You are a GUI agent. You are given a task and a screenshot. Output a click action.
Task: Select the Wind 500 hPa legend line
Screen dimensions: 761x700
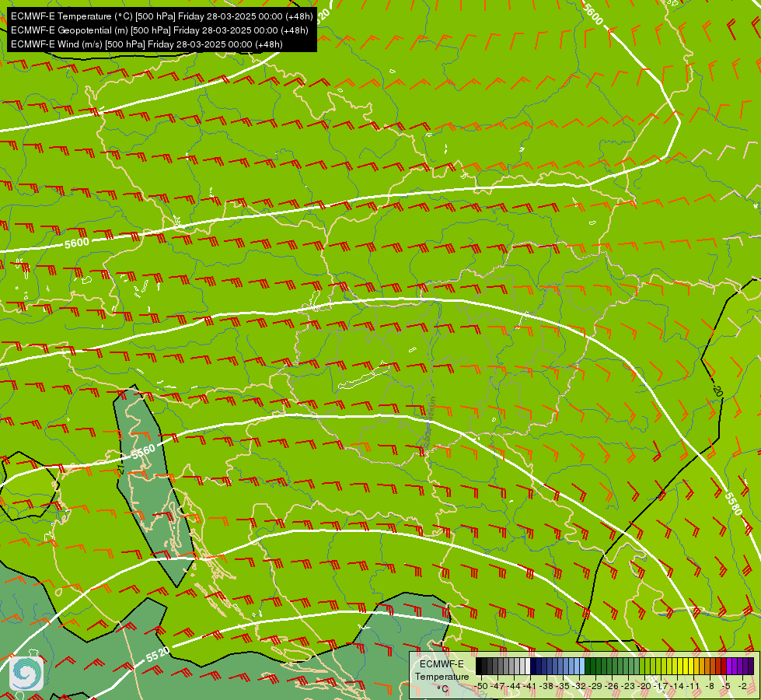147,44
